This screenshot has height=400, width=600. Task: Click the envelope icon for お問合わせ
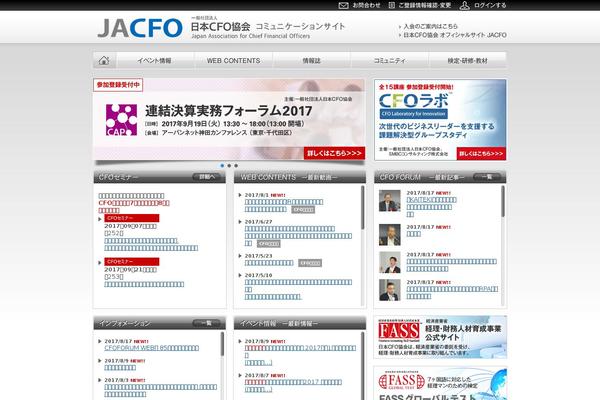(x=343, y=5)
